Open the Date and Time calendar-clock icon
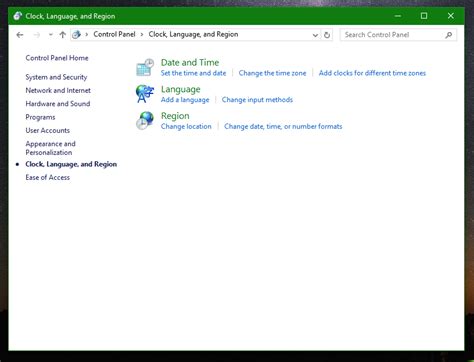Image resolution: width=474 pixels, height=362 pixels. click(145, 67)
